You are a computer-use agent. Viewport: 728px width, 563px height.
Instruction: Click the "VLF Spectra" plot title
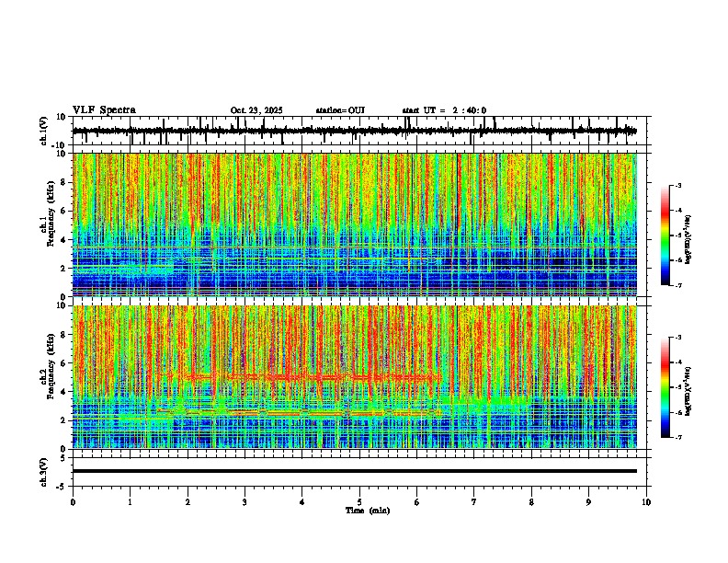[104, 110]
